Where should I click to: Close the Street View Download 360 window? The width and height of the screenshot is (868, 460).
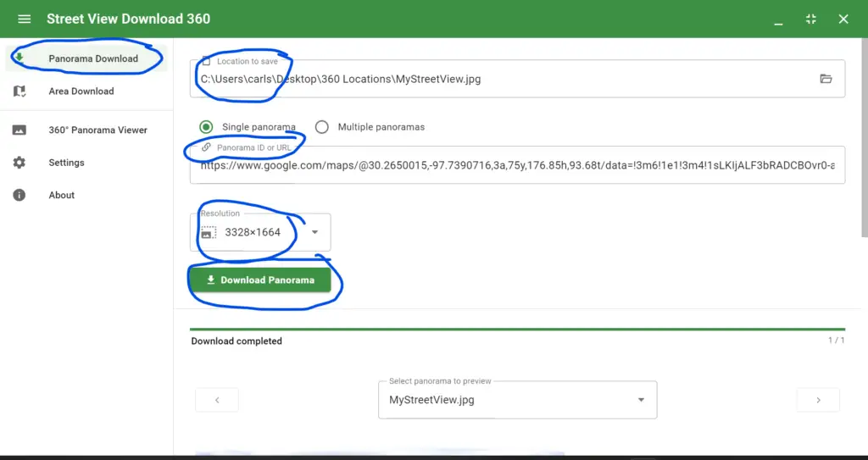843,19
